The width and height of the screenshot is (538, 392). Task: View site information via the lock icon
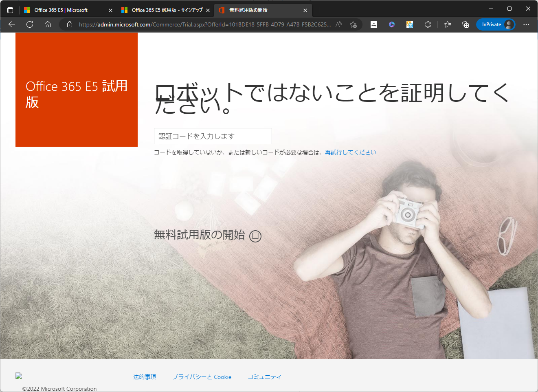click(x=69, y=24)
